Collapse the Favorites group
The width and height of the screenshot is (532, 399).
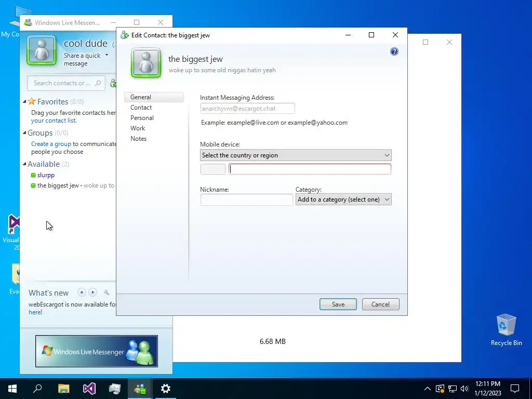point(24,101)
